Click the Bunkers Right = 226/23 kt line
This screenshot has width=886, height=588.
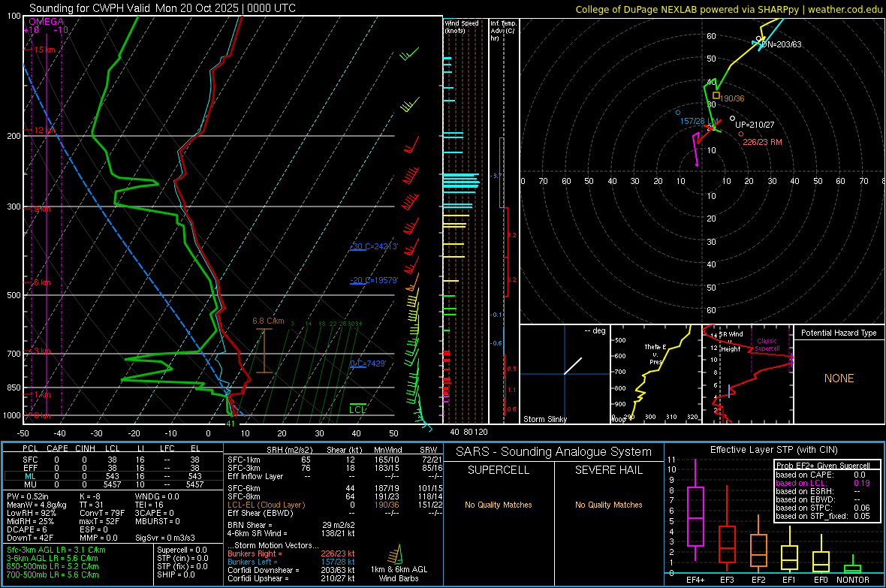coord(291,553)
